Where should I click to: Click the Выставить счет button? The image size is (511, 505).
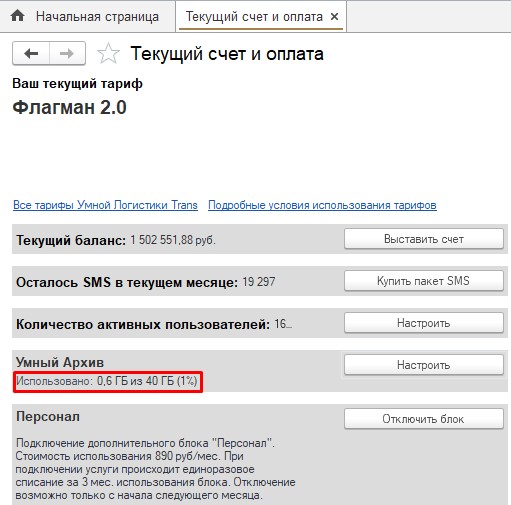click(424, 239)
